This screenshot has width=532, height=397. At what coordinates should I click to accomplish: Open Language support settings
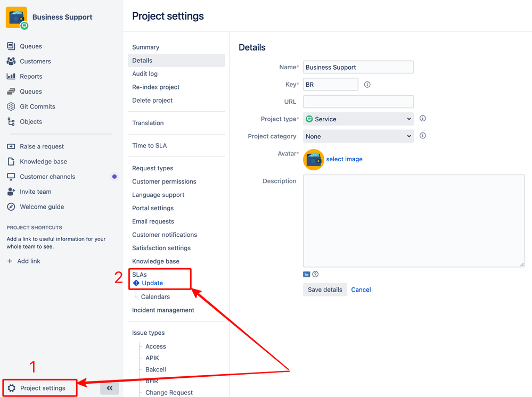pos(158,195)
